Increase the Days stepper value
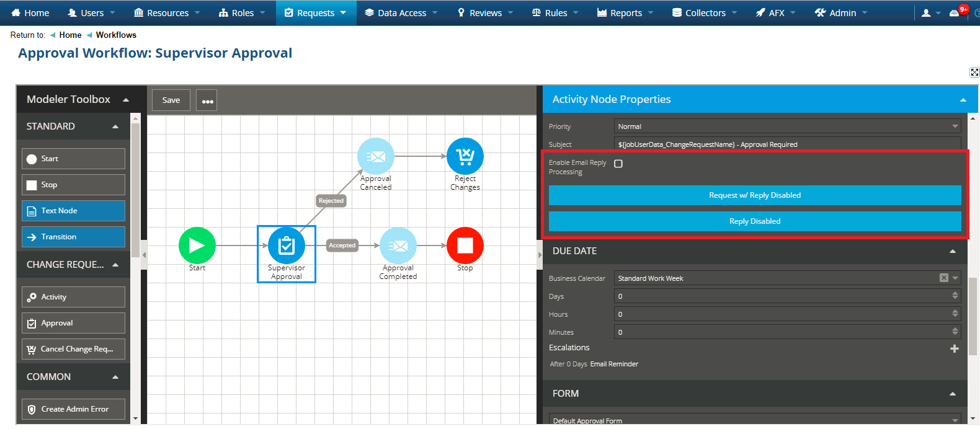 coord(955,294)
